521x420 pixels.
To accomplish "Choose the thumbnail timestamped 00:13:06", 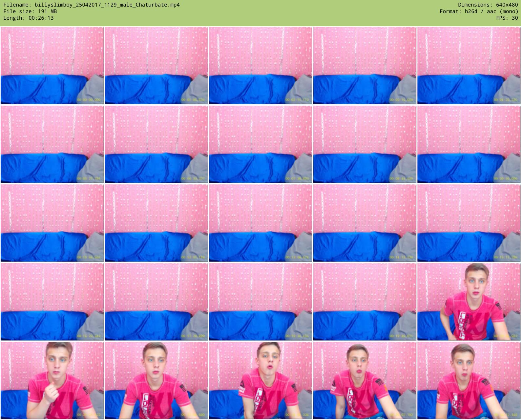I will tap(260, 223).
